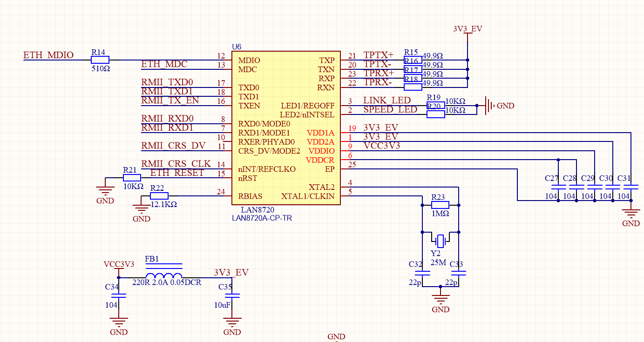The image size is (644, 342).
Task: Click the LINK_LED net label
Action: (x=386, y=101)
